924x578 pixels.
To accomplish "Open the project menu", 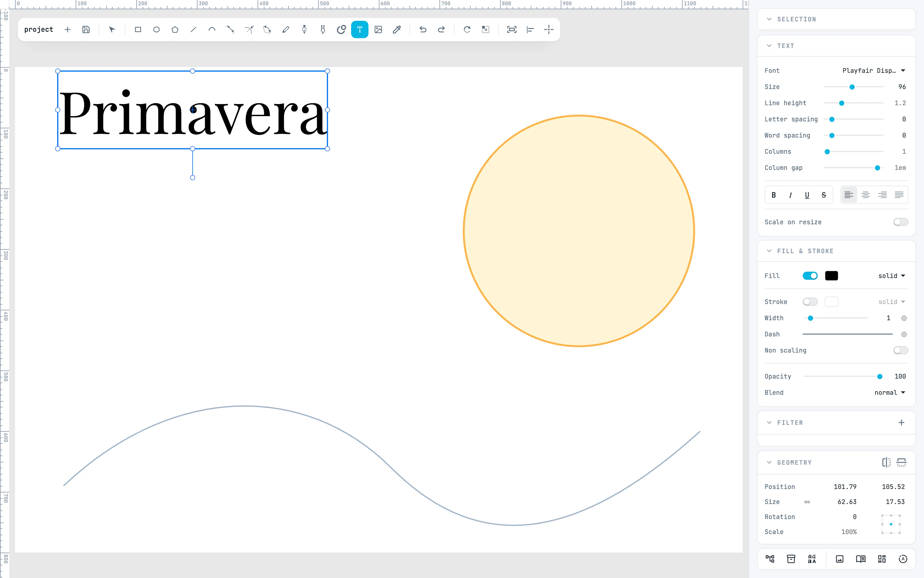I will (39, 29).
